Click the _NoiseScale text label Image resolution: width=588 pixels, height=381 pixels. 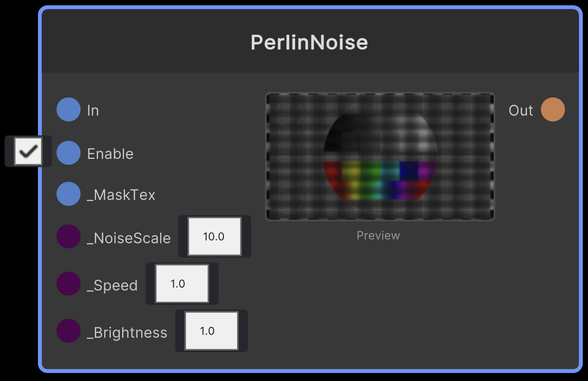(x=129, y=238)
